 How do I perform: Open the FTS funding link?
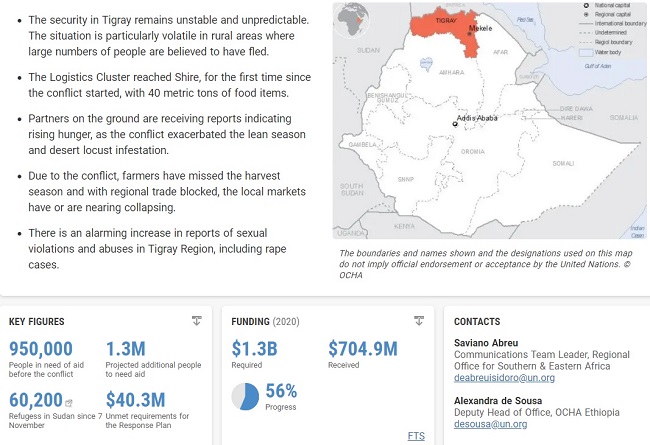[416, 436]
